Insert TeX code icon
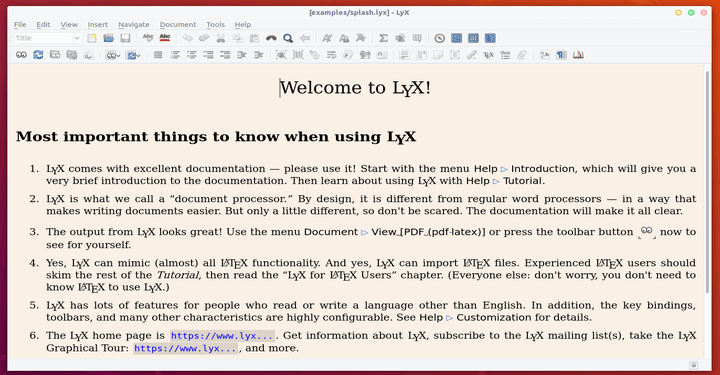This screenshot has width=720, height=375. coord(488,55)
